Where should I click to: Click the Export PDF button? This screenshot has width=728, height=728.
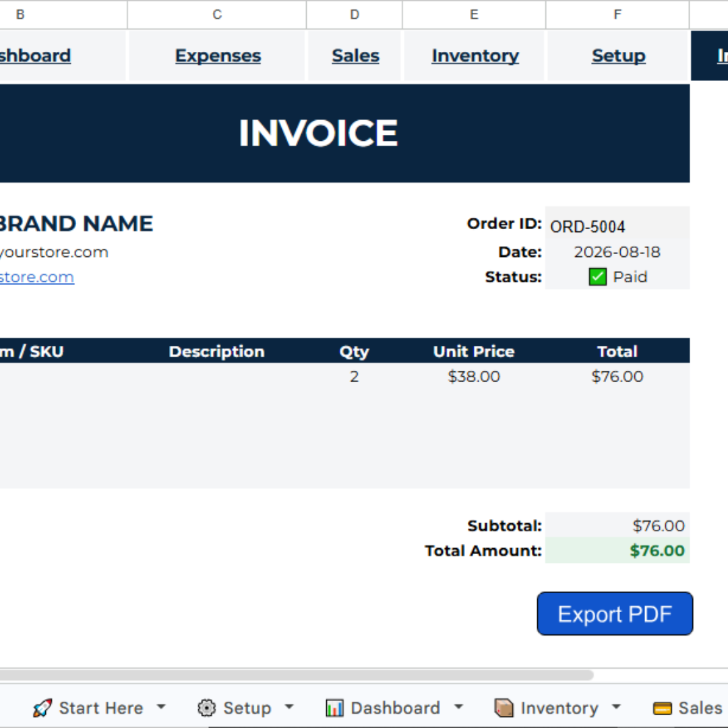click(x=615, y=613)
